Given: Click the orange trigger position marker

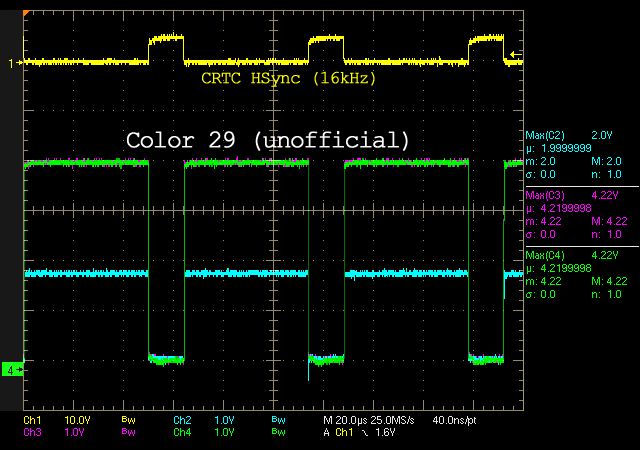Looking at the screenshot, I should [26, 14].
